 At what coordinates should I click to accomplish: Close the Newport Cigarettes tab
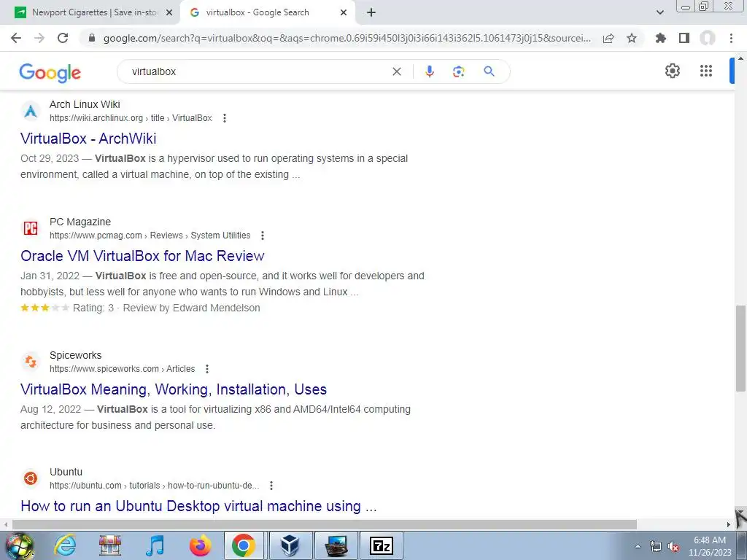169,13
